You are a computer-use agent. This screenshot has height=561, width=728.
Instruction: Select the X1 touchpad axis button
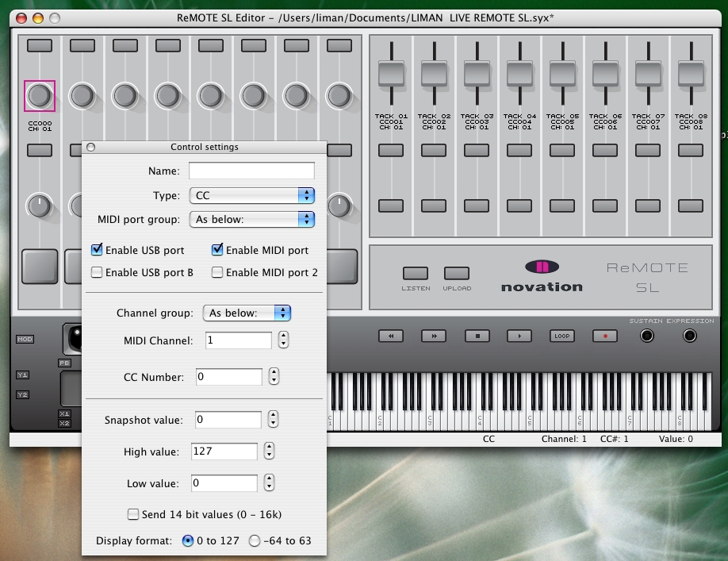tap(64, 413)
